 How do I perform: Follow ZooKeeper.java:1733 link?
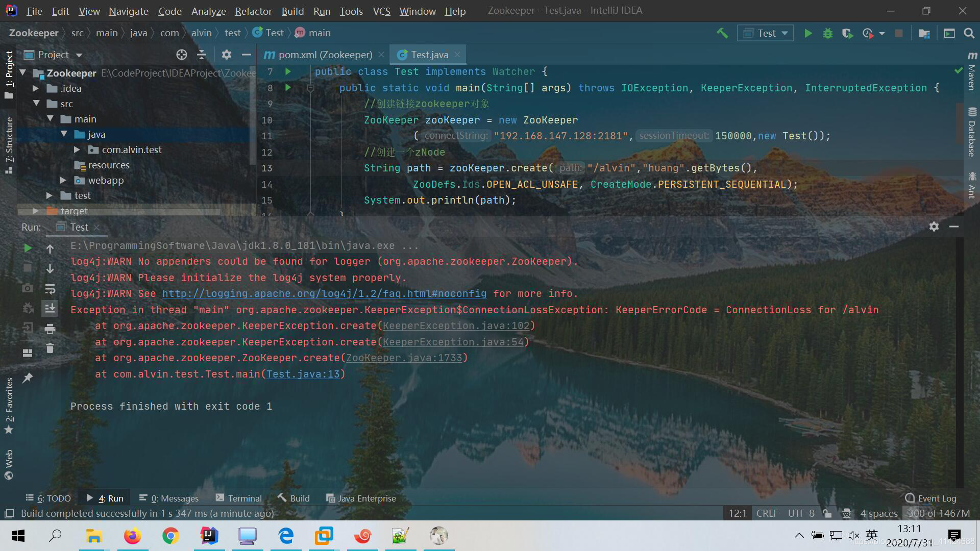404,358
